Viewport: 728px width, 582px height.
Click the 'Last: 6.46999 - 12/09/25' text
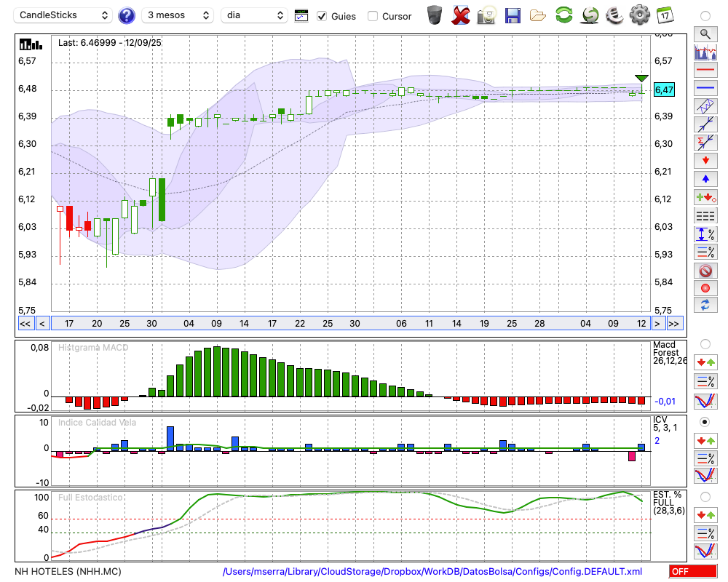[110, 43]
